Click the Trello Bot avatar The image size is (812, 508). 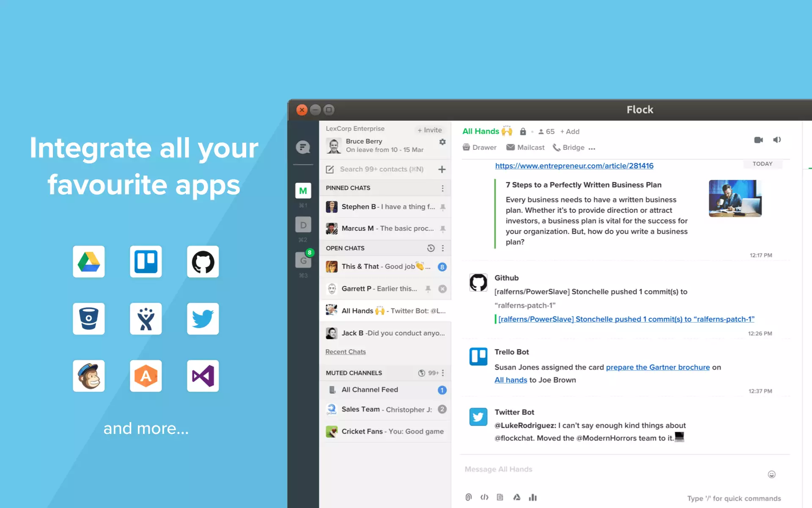(x=478, y=356)
